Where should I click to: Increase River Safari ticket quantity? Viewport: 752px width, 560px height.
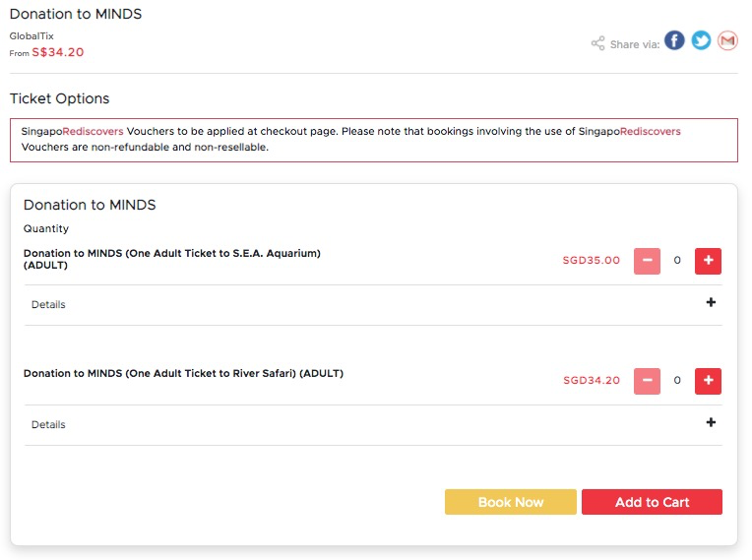point(708,381)
